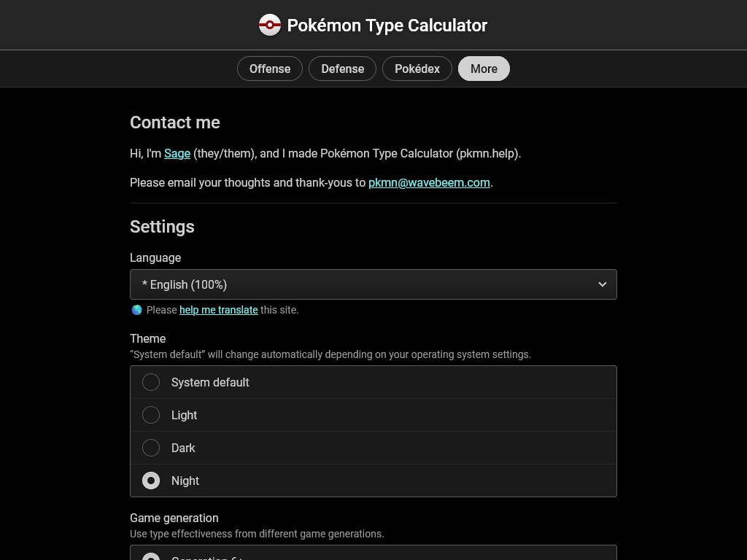
Task: Switch to the Offense tab
Action: [x=270, y=69]
